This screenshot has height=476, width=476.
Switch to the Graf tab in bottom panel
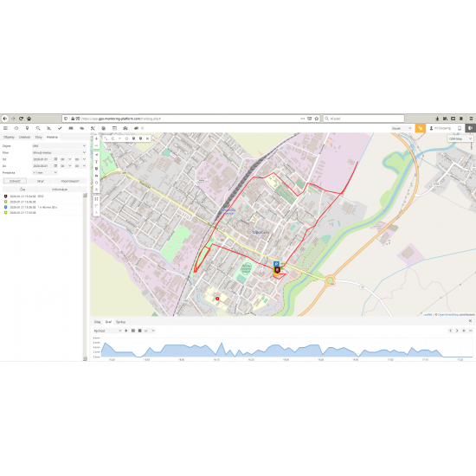pyautogui.click(x=108, y=322)
